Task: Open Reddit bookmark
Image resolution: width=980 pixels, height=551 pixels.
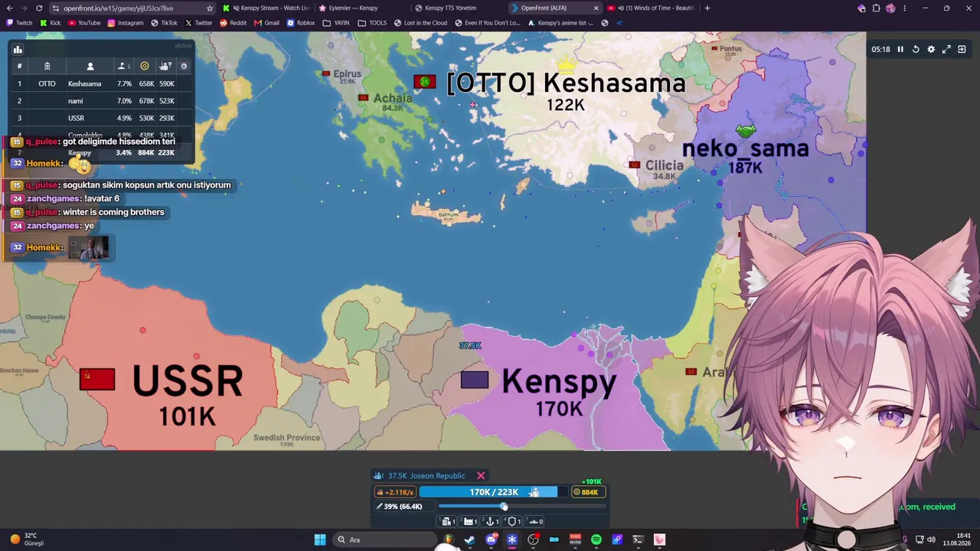Action: tap(234, 23)
